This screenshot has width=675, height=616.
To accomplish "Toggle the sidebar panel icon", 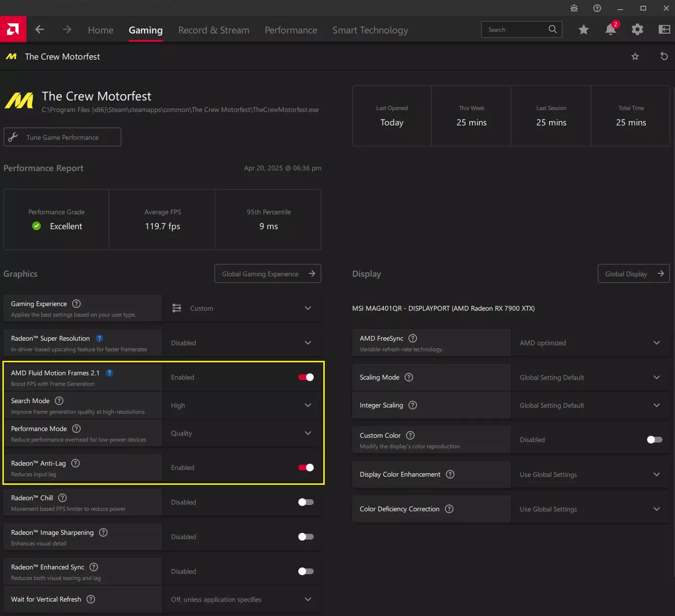I will [664, 30].
